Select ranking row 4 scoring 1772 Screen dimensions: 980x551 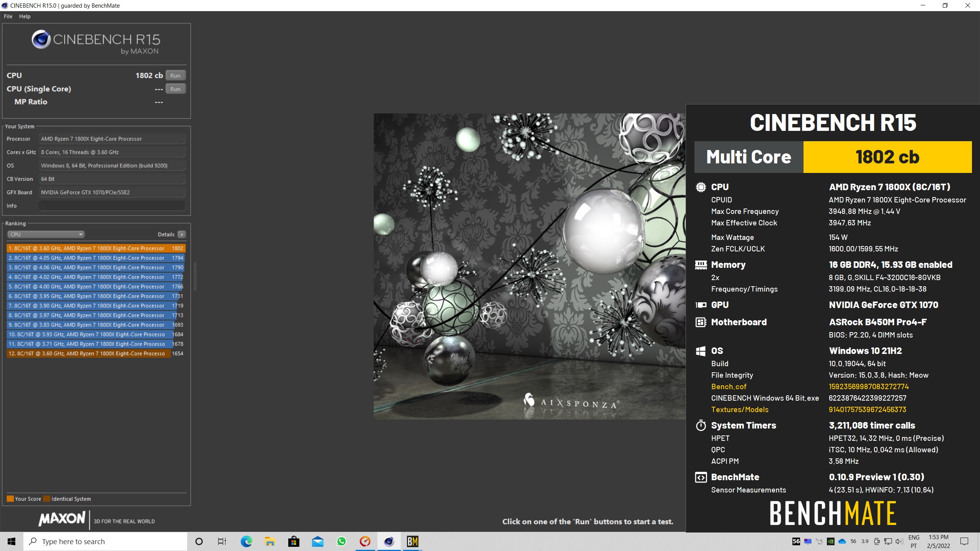(x=96, y=277)
